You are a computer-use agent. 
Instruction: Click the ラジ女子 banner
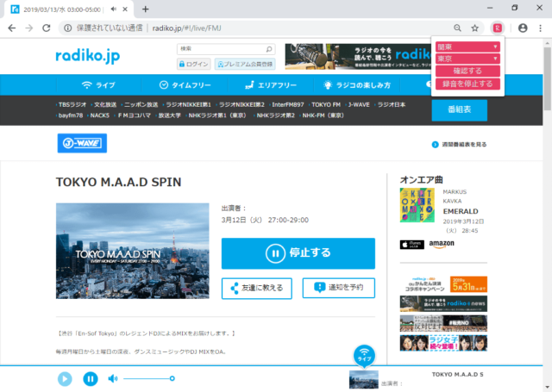coord(443,343)
